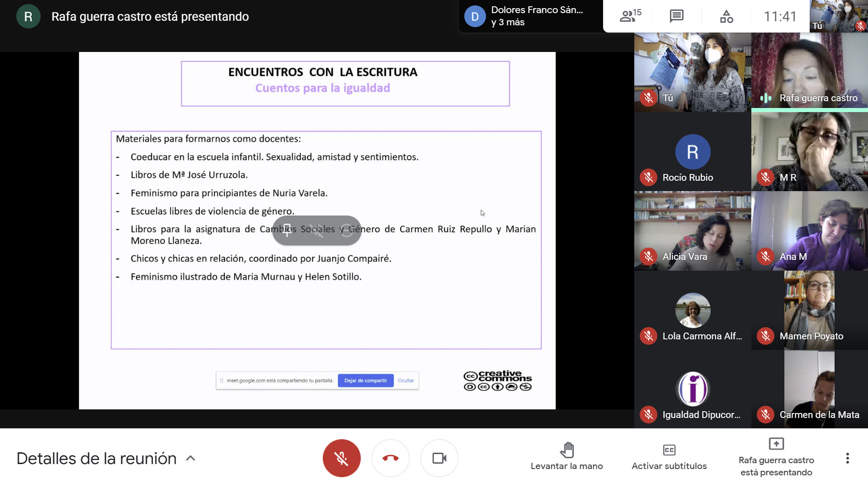This screenshot has width=868, height=488.
Task: Click the muted mic icon beside Igualdad Dipucor...
Action: pos(648,414)
